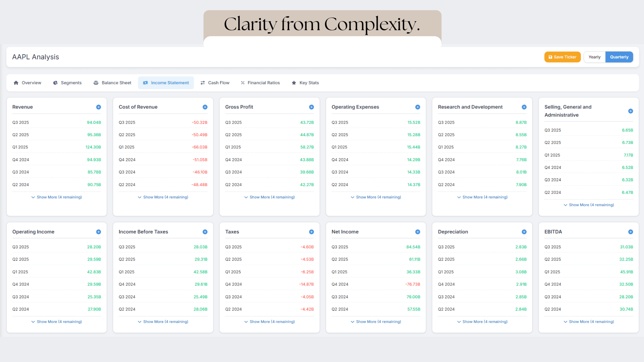Show more quarters under Taxes
644x362 pixels.
click(x=269, y=321)
